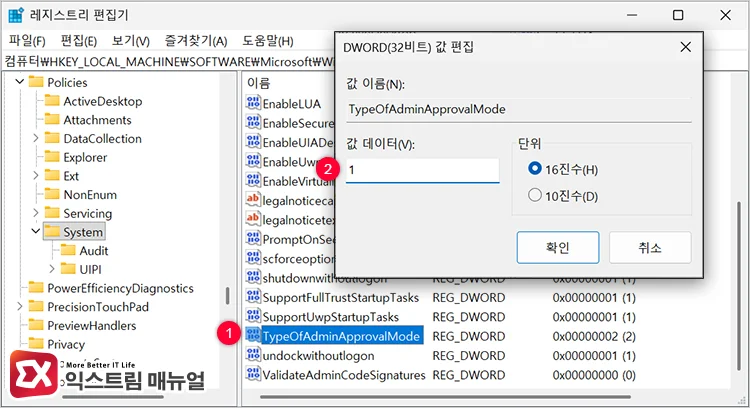Select the 10진수(D) decimal radio button

(x=535, y=195)
